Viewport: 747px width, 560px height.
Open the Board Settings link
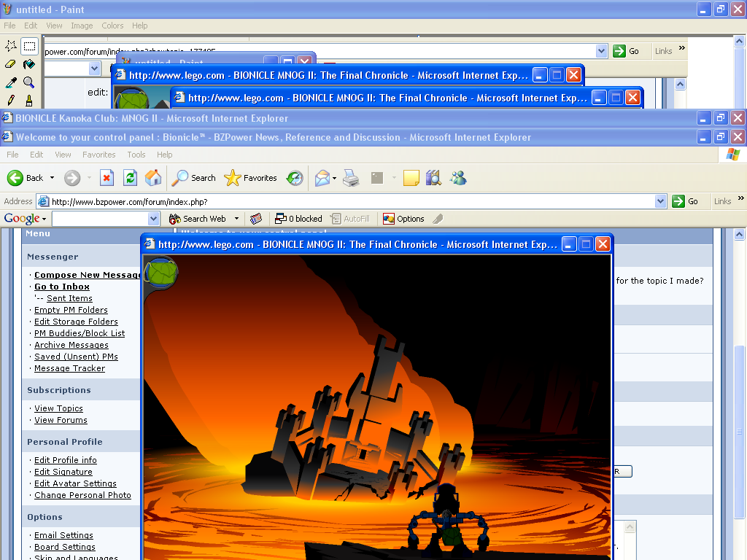65,547
